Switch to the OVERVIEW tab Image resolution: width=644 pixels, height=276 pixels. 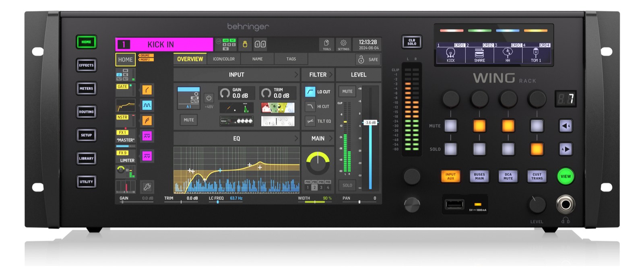click(190, 59)
